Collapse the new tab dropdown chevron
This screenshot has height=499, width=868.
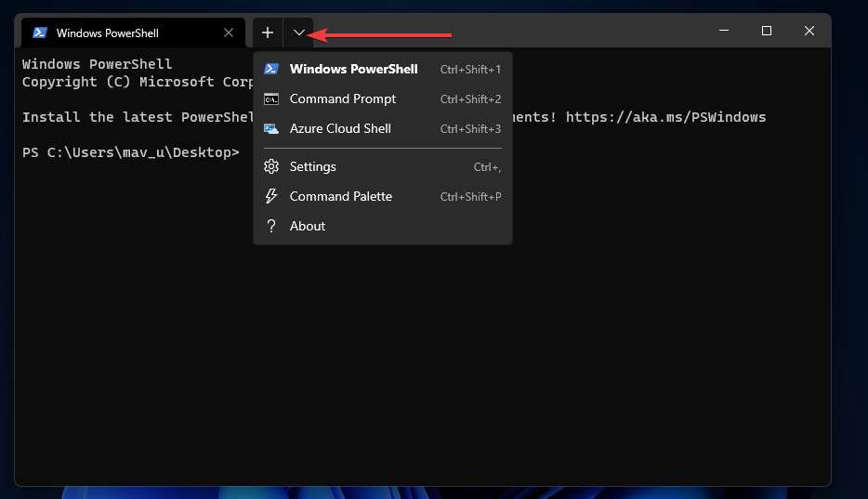(298, 33)
